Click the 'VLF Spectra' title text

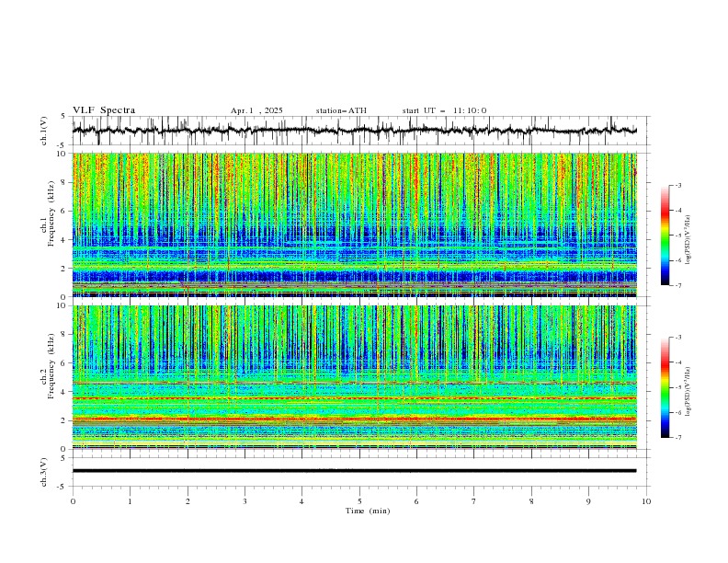[x=104, y=110]
